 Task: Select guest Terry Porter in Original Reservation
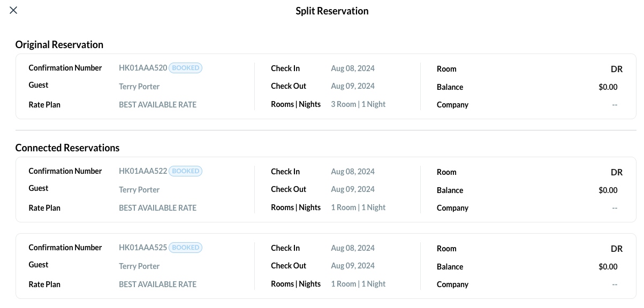coord(139,87)
